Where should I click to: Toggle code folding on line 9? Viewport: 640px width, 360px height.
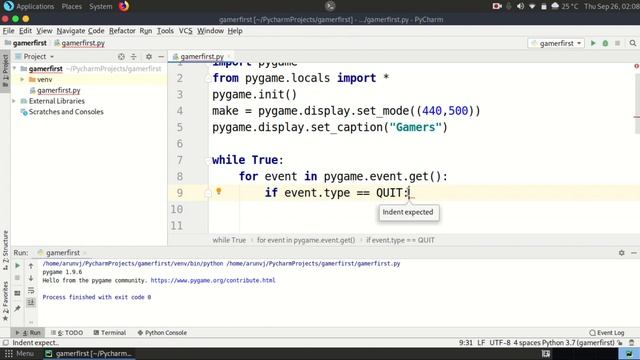coord(207,193)
